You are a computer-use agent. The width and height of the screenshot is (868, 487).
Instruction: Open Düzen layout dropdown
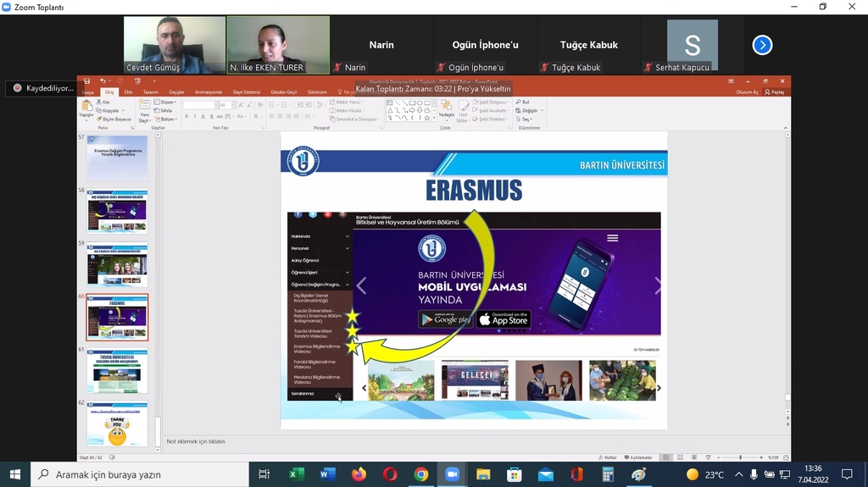tap(165, 102)
